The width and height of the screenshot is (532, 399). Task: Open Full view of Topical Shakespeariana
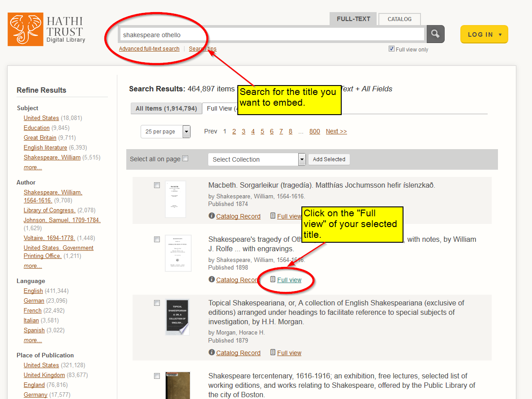point(289,353)
